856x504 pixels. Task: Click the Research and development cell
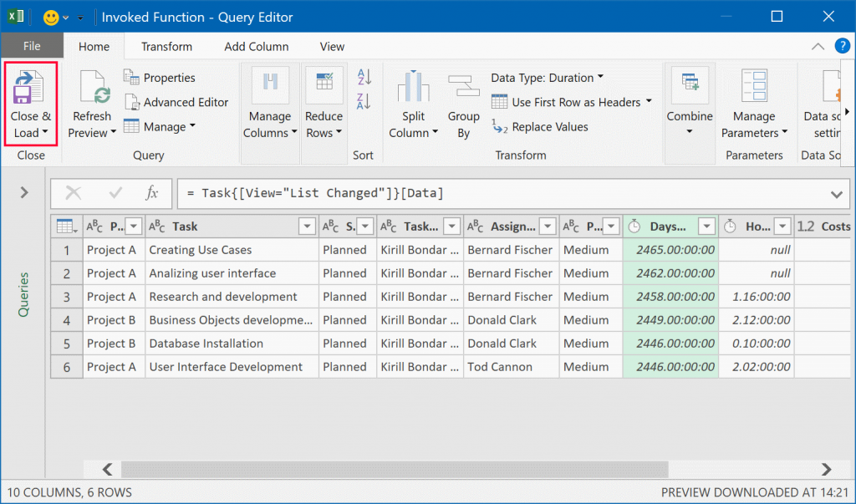click(232, 297)
